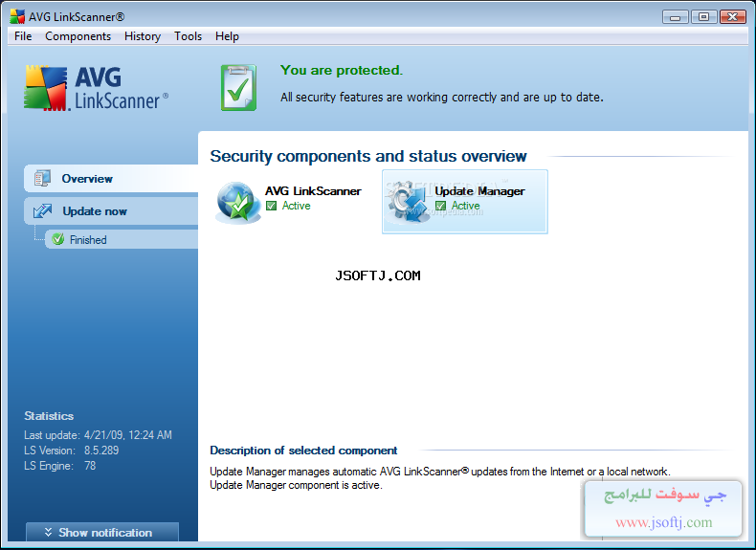The image size is (756, 550).
Task: Click the Security components and status overview heading
Action: (368, 156)
